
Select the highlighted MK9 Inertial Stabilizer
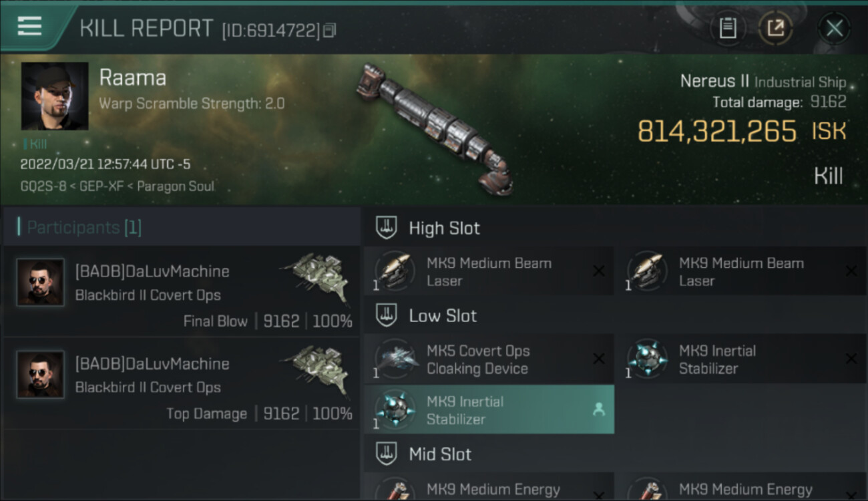tap(489, 410)
